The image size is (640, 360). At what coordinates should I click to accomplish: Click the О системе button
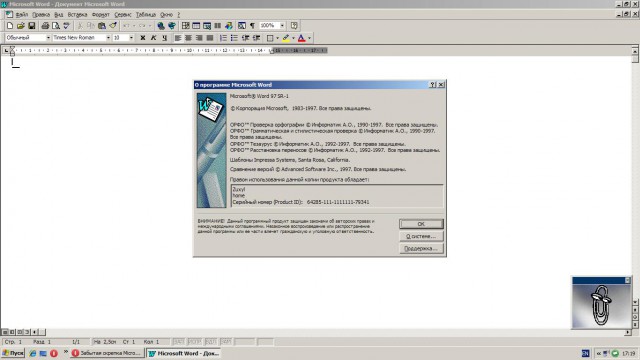click(x=421, y=236)
